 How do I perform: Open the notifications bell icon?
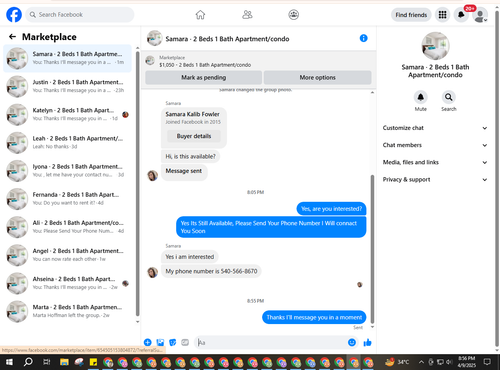coord(461,15)
